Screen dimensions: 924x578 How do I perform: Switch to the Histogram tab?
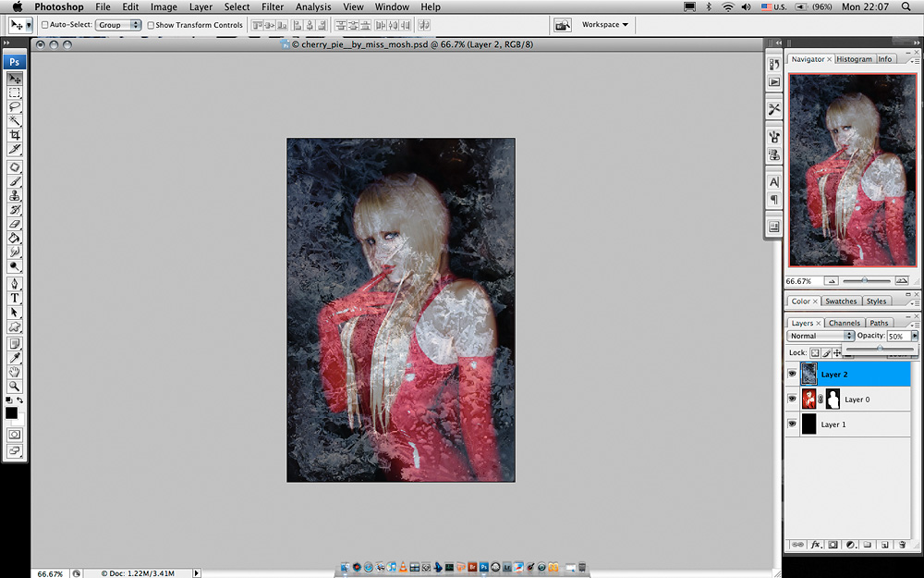point(854,59)
